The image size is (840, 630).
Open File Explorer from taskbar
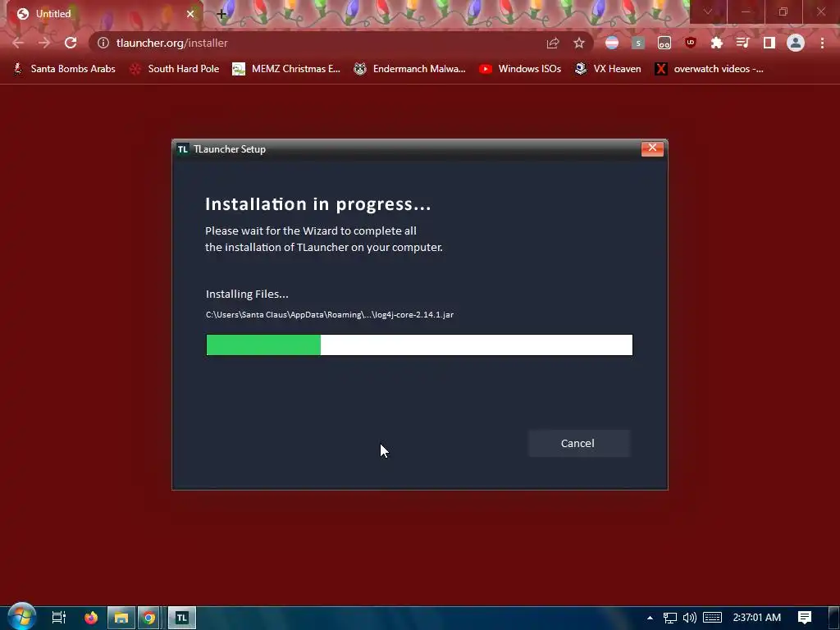121,618
